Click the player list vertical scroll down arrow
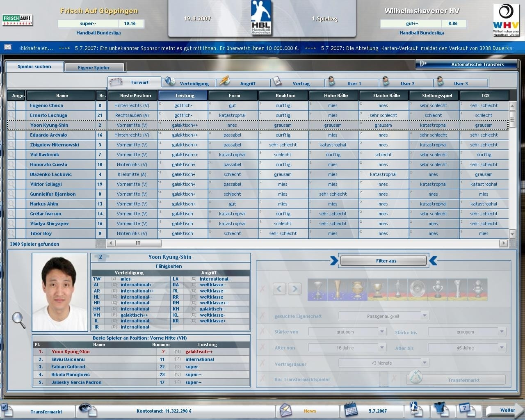Screen dimensions: 525x420 [x=512, y=234]
